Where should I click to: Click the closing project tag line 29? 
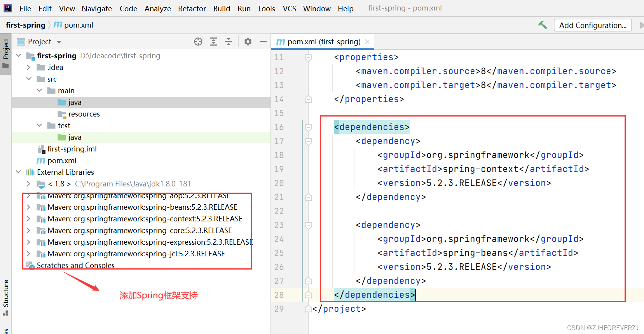click(339, 309)
